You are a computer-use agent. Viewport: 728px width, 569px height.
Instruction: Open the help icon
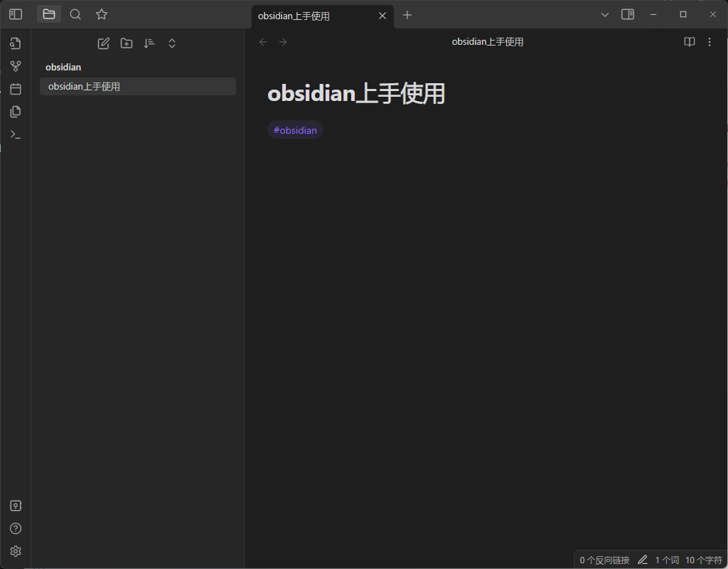(16, 528)
